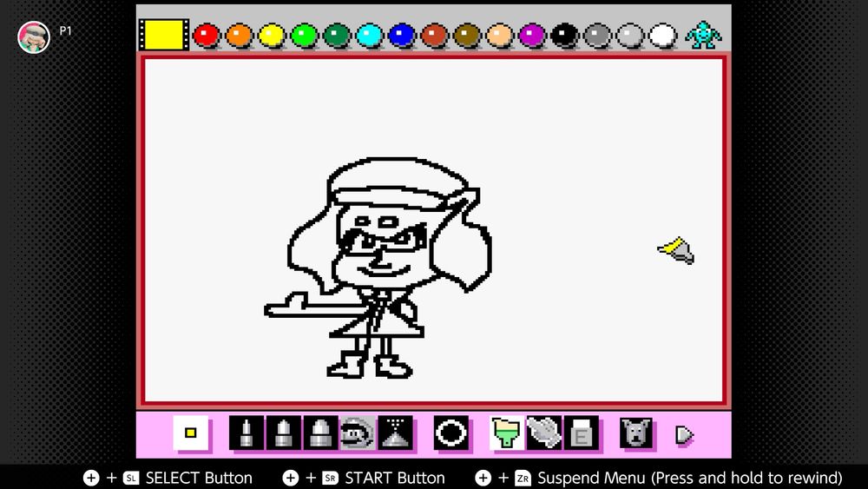This screenshot has width=868, height=489.
Task: Select the paint fill bucket tool
Action: click(507, 433)
